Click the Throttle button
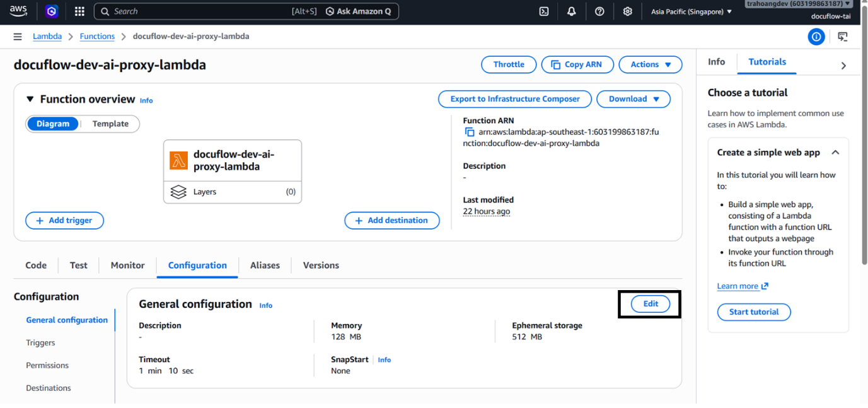 coord(509,64)
